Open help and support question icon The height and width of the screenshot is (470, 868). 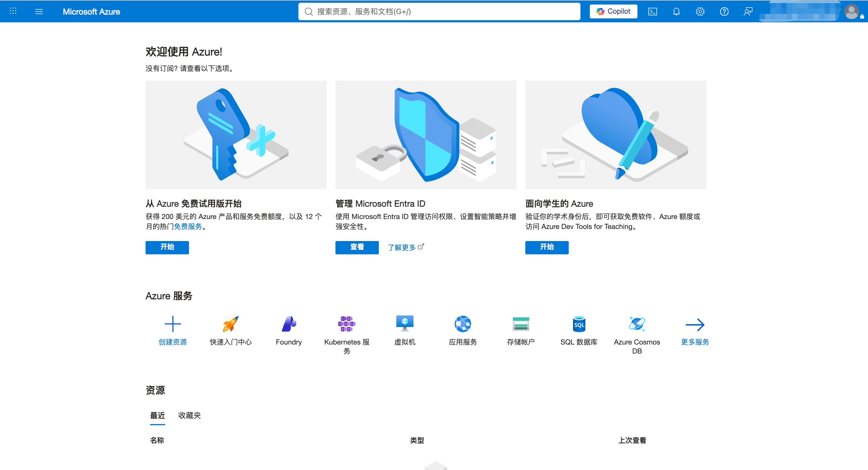click(x=724, y=11)
